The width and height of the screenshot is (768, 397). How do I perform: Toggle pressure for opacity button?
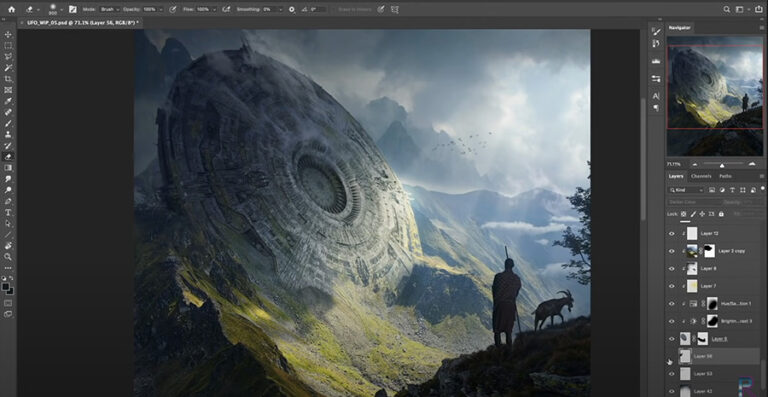tap(172, 9)
